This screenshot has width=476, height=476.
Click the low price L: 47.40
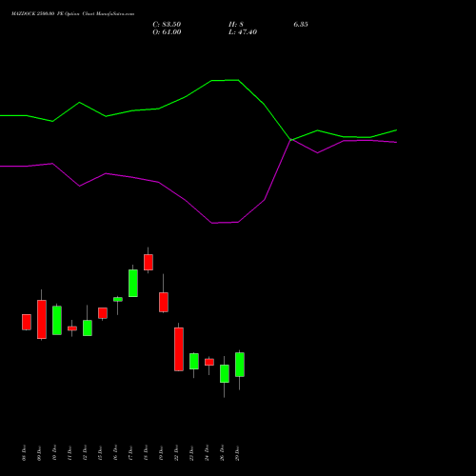243,32
